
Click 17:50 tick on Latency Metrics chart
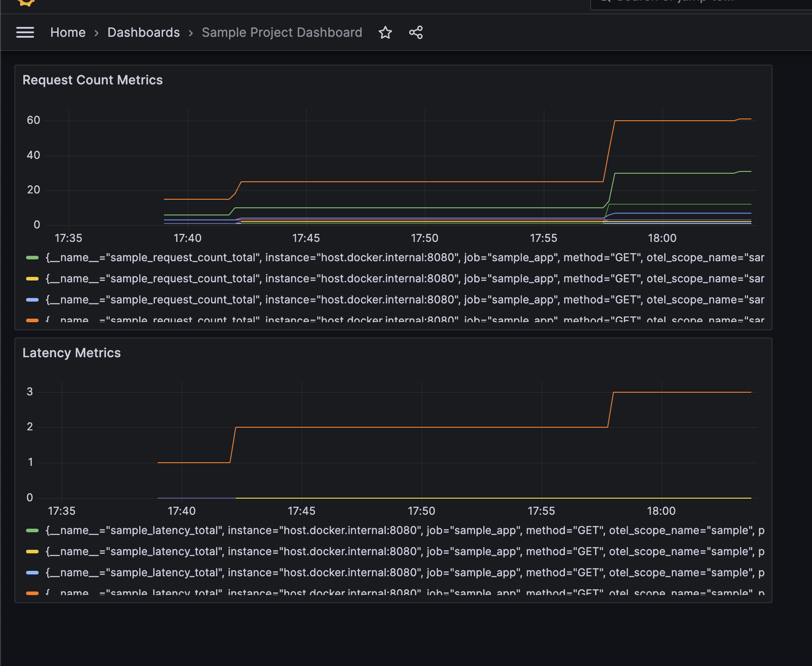[421, 511]
